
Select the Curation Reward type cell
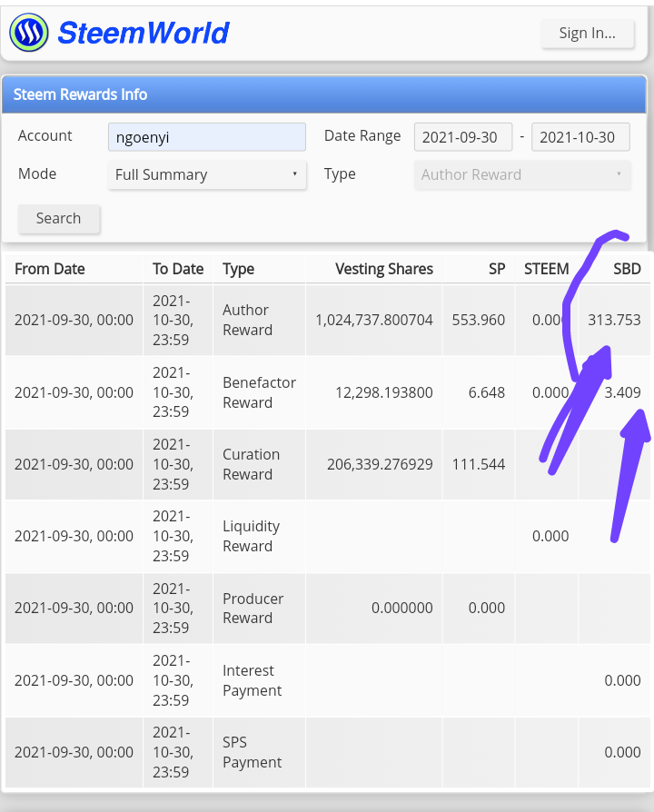259,464
